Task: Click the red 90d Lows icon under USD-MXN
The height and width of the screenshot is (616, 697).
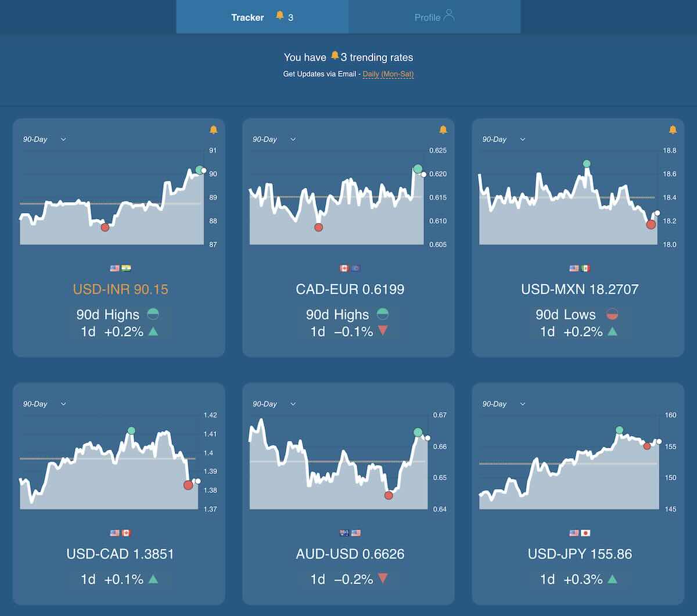Action: click(x=612, y=314)
